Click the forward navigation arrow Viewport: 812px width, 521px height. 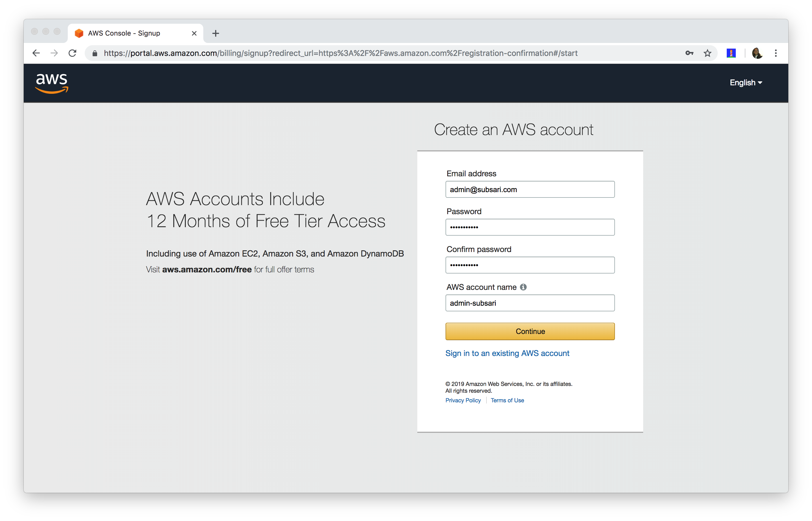pyautogui.click(x=54, y=53)
